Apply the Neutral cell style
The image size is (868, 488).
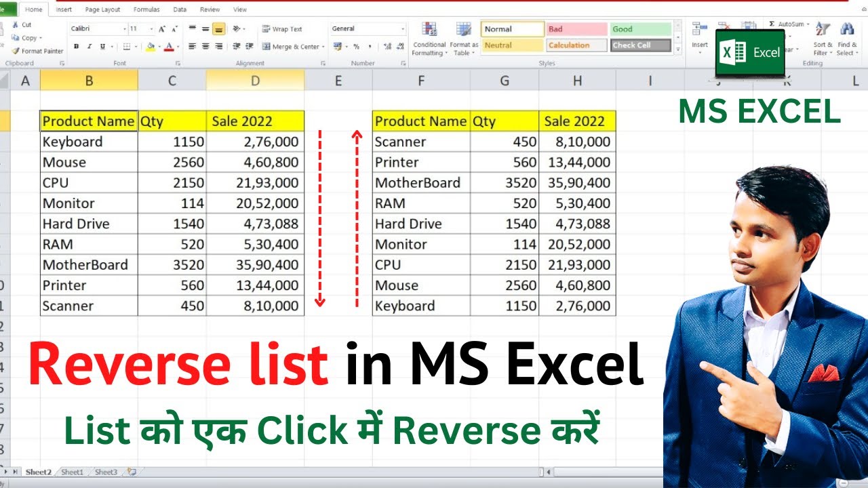[513, 45]
